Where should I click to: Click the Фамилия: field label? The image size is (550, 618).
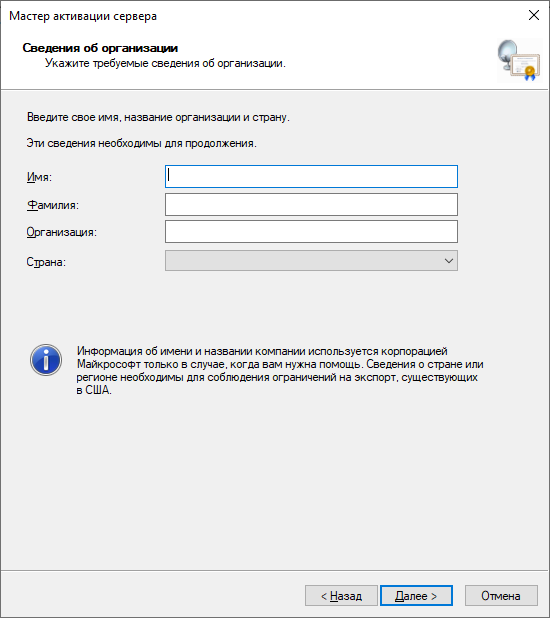pos(52,205)
